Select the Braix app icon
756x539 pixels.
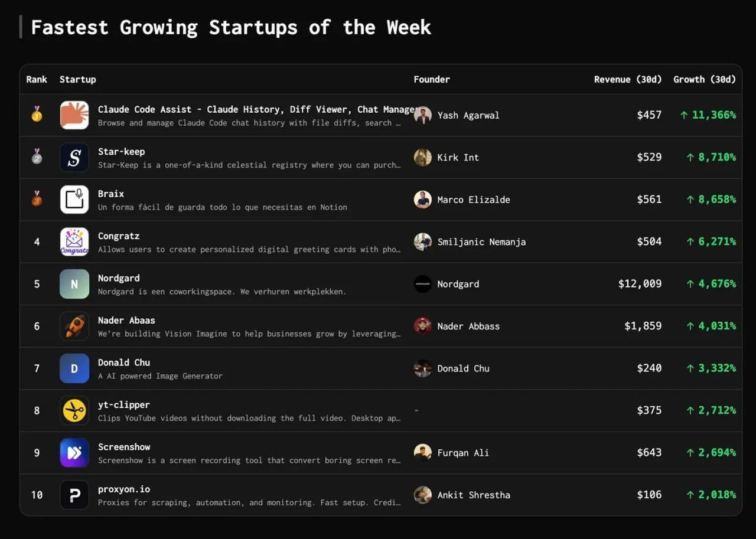coord(74,200)
